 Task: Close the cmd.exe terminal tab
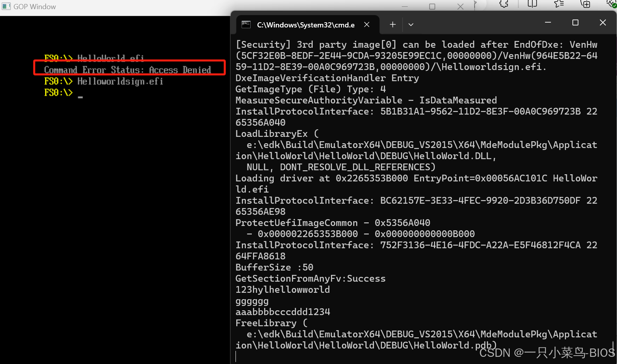(367, 25)
